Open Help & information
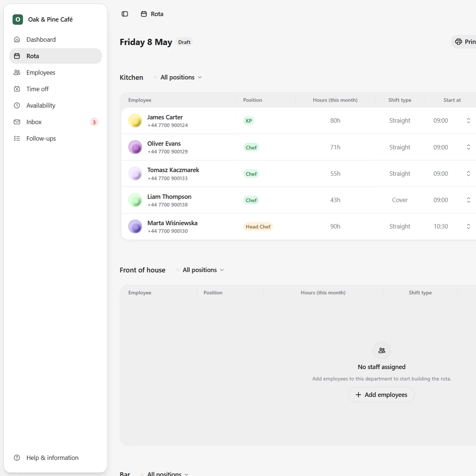This screenshot has width=476, height=476. tap(55, 458)
